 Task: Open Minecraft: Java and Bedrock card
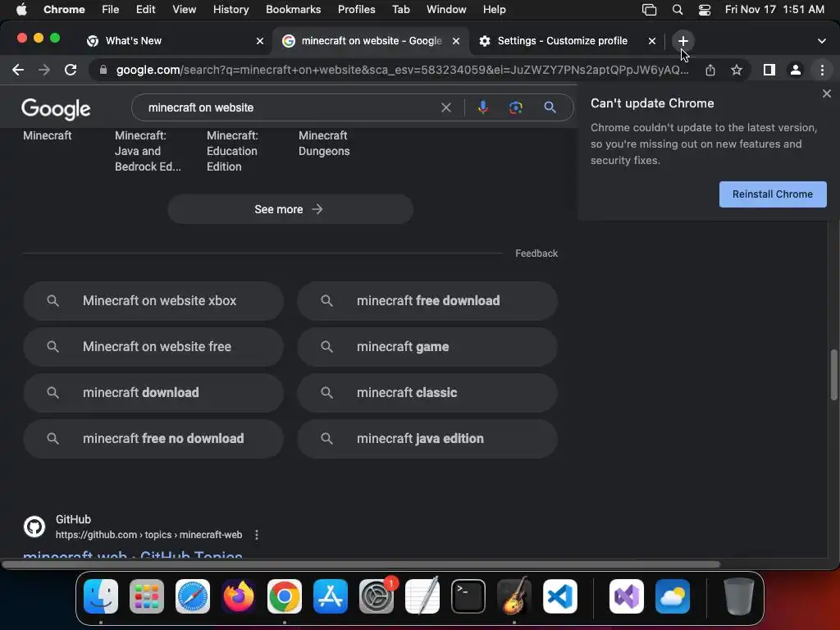click(x=148, y=151)
